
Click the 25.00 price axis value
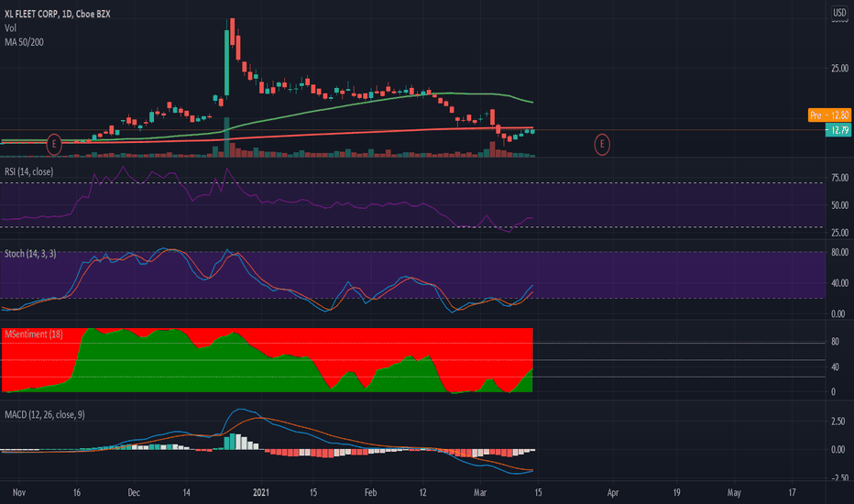tap(839, 68)
